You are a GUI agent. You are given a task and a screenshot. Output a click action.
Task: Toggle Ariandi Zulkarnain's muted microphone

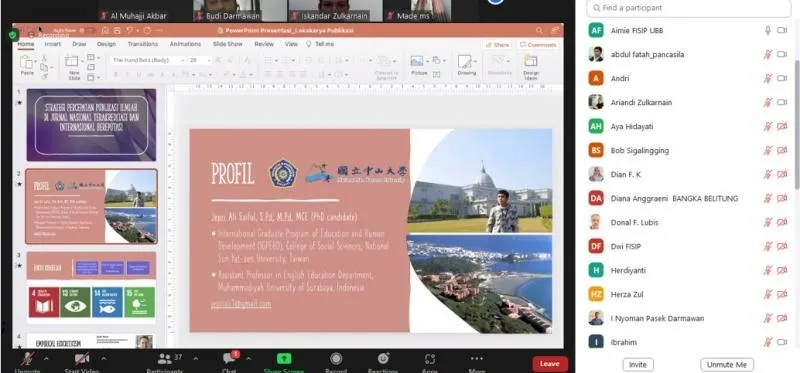tap(767, 103)
